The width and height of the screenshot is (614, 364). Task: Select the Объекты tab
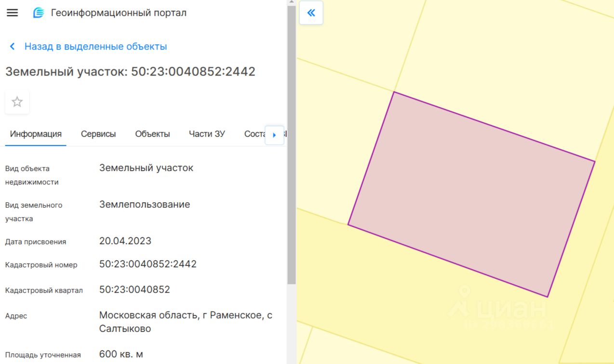point(152,134)
